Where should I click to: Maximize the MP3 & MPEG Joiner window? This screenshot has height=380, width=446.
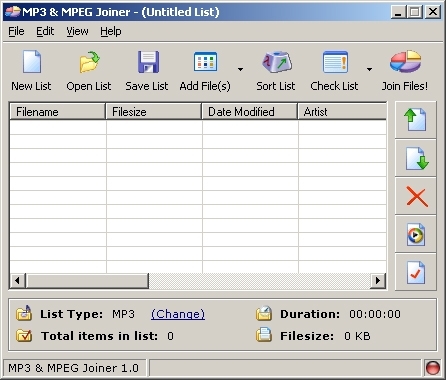point(415,12)
